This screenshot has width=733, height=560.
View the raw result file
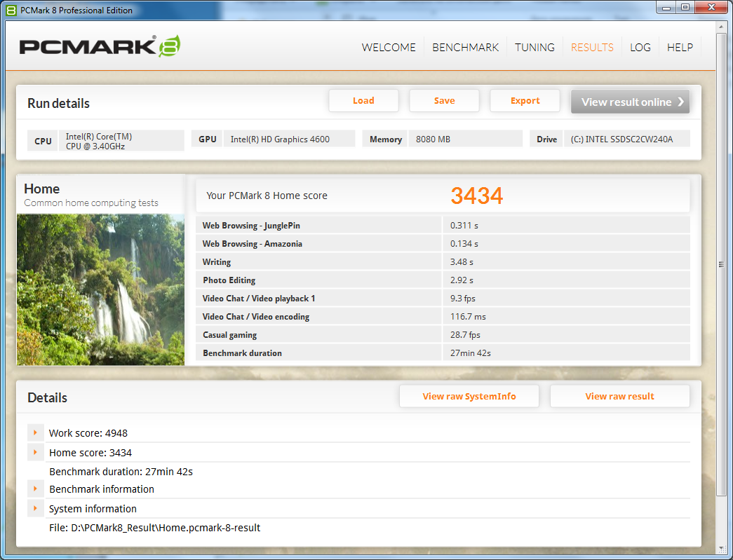click(619, 395)
